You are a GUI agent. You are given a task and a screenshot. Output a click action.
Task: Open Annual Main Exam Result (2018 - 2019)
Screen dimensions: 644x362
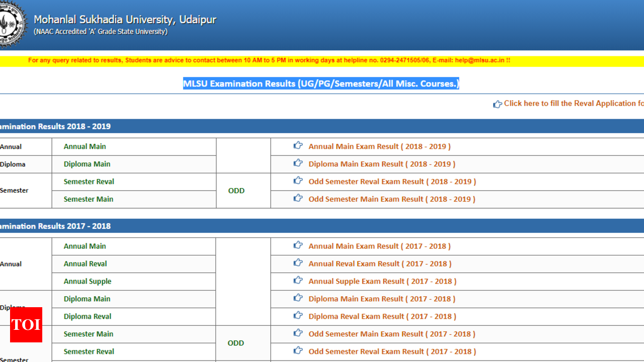point(379,146)
